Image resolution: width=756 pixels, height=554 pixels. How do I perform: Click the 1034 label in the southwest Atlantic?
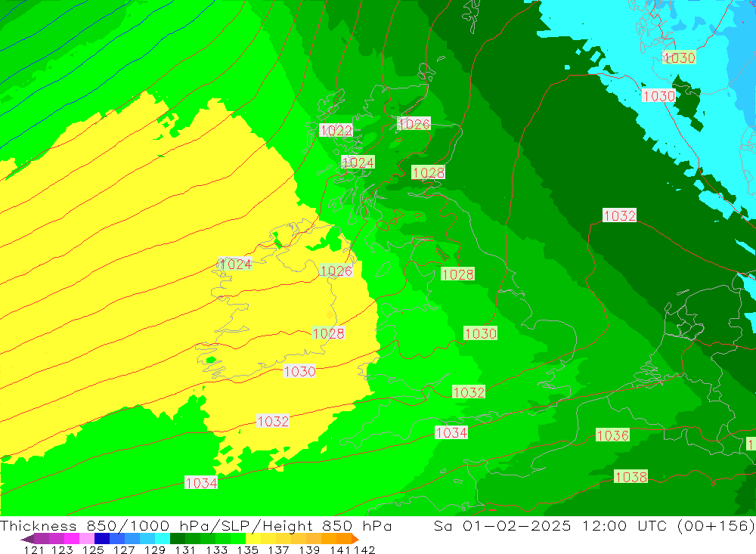coord(201,483)
